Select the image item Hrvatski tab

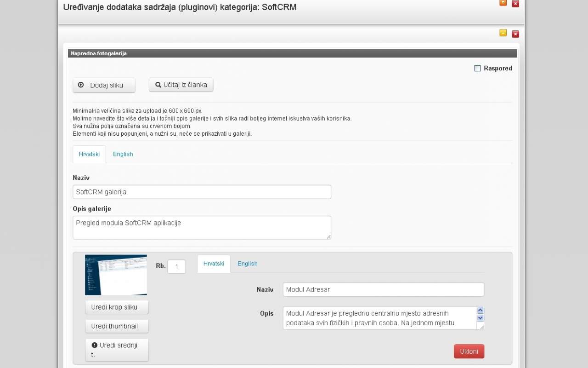pos(214,264)
